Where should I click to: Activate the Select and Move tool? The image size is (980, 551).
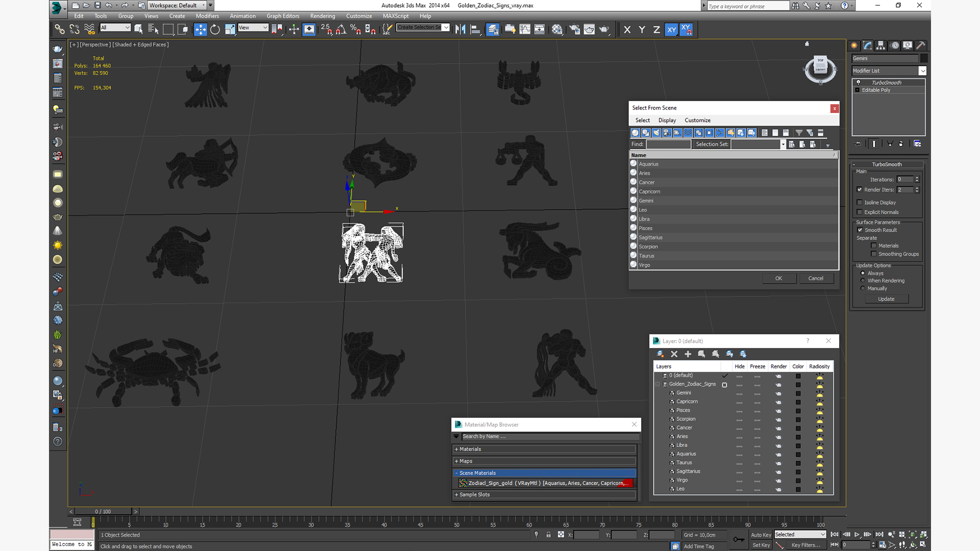(200, 29)
